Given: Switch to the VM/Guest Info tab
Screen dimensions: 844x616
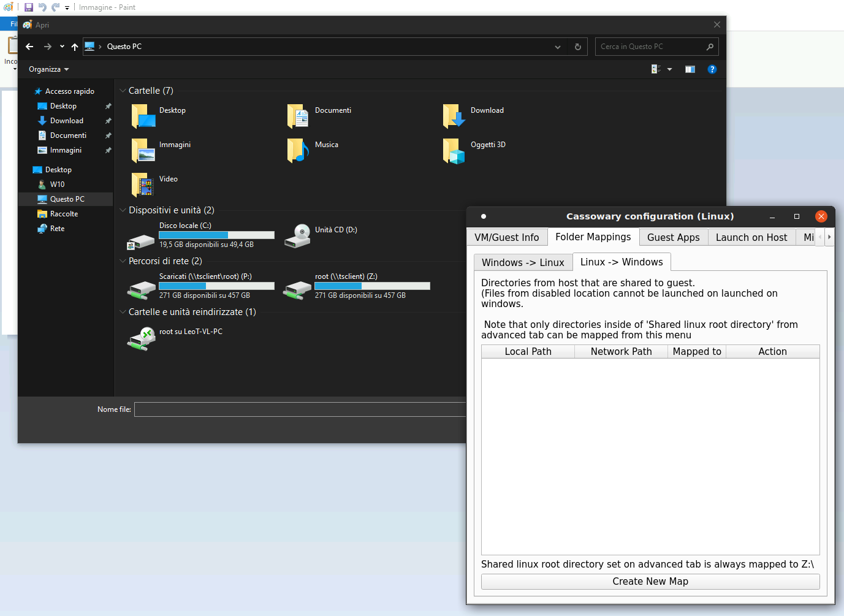Looking at the screenshot, I should (507, 237).
